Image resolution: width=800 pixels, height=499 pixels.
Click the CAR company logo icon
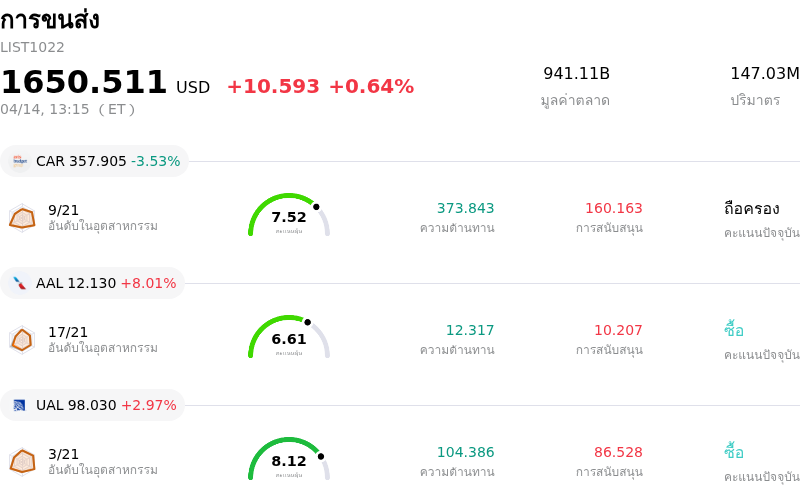tap(20, 161)
